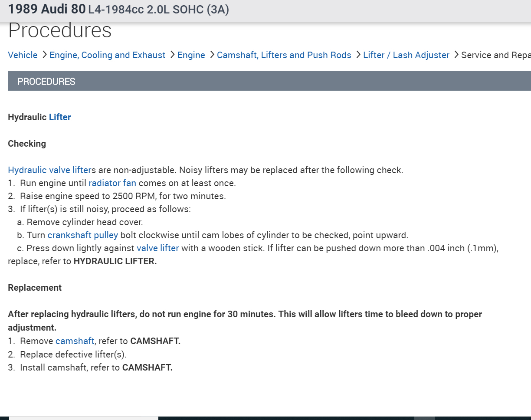The width and height of the screenshot is (531, 420).
Task: Click the valve lifter link in step c
Action: pyautogui.click(x=157, y=248)
